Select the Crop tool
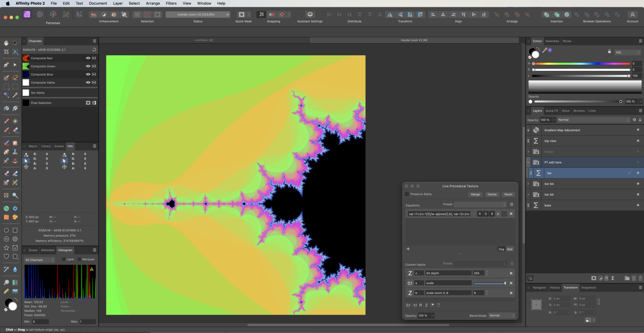The width and height of the screenshot is (644, 333). (6, 51)
